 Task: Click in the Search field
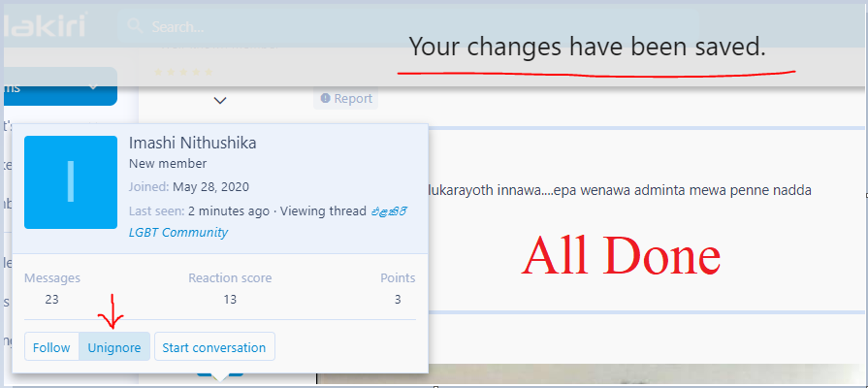(408, 26)
